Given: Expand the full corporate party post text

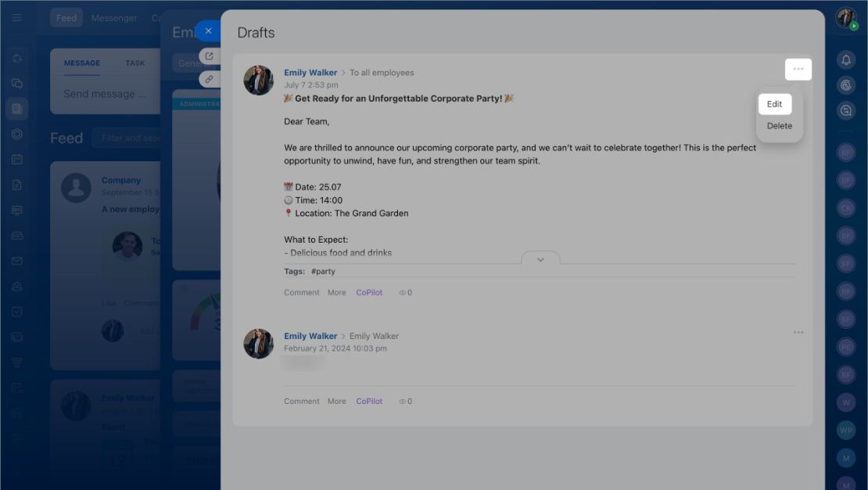Looking at the screenshot, I should pyautogui.click(x=540, y=259).
